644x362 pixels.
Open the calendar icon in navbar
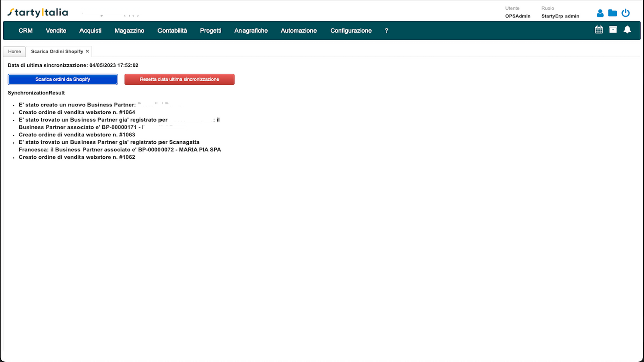coord(599,30)
